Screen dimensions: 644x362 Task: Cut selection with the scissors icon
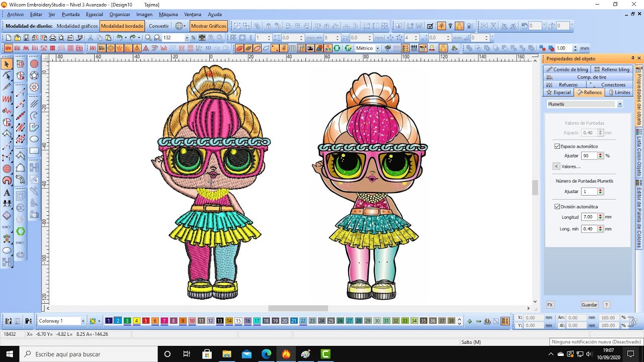coord(91,38)
